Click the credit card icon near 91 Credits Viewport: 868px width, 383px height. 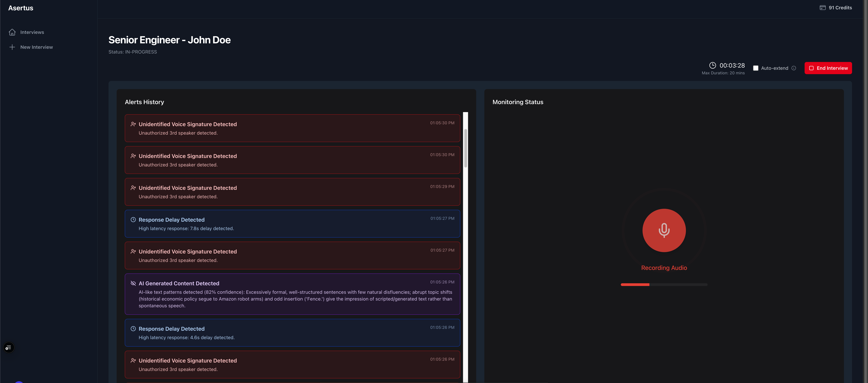[x=823, y=7]
